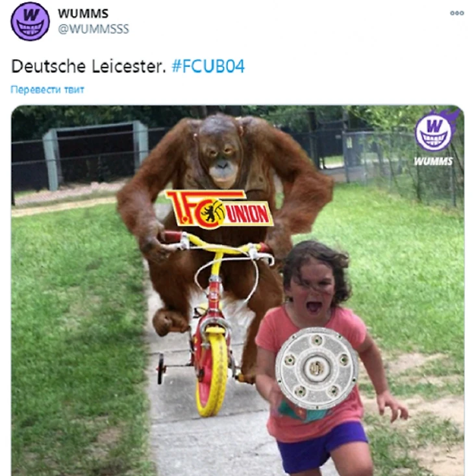The width and height of the screenshot is (474, 476).
Task: Click the orangutan's foot on the pedal
Action: tap(169, 322)
